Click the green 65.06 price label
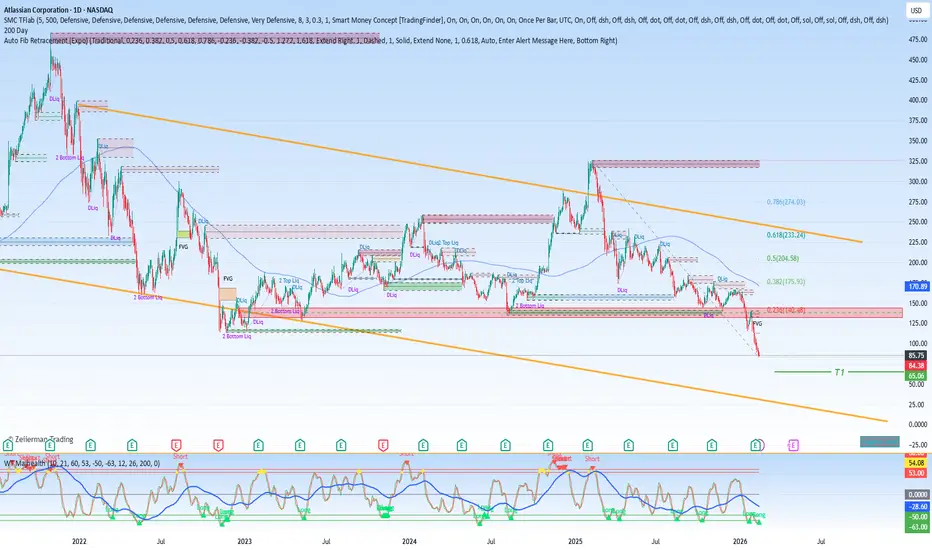The width and height of the screenshot is (932, 550). [916, 376]
